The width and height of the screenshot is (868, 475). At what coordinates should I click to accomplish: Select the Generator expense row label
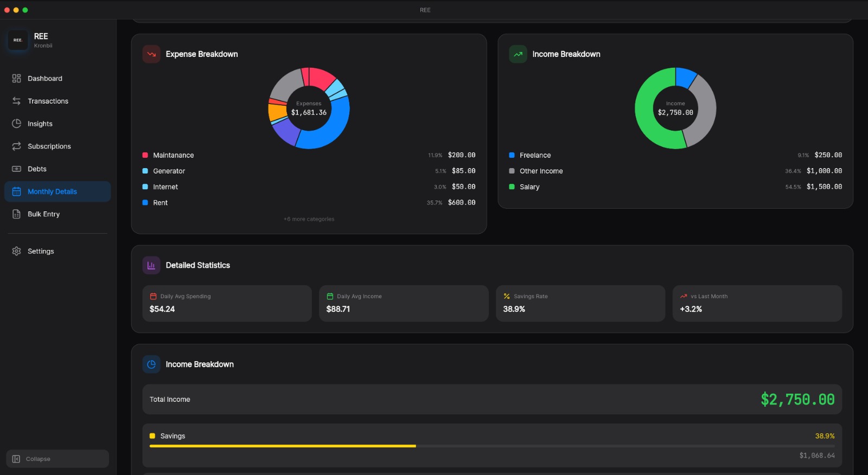[169, 171]
